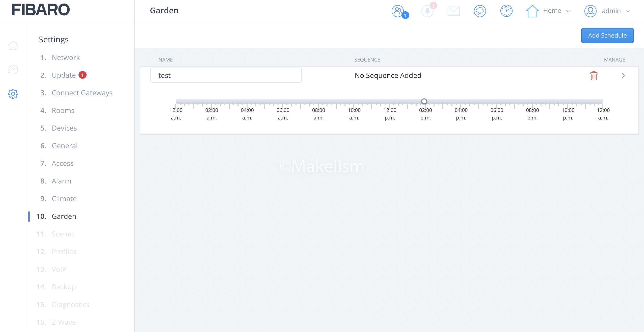Select Devices in settings list

pos(64,128)
